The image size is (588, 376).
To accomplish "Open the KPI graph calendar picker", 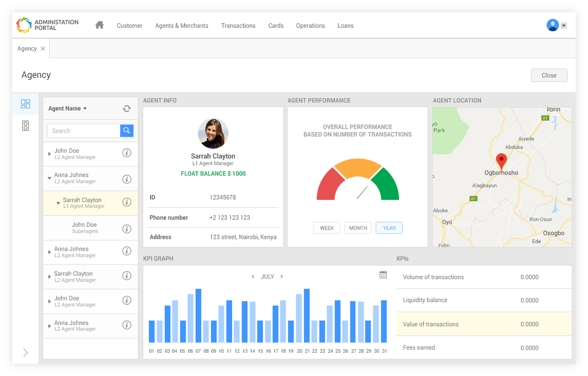I will [383, 275].
